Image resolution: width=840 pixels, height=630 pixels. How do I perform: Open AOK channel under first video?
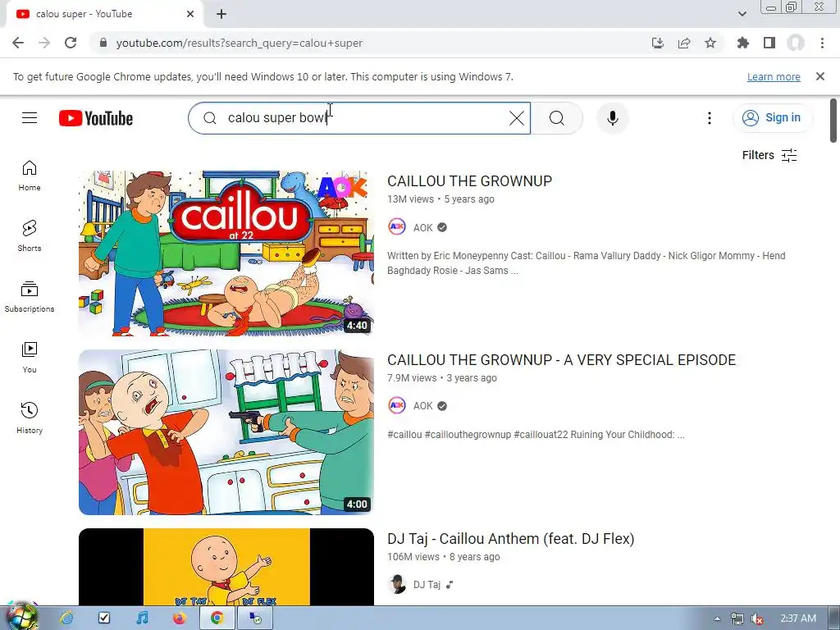click(x=422, y=228)
